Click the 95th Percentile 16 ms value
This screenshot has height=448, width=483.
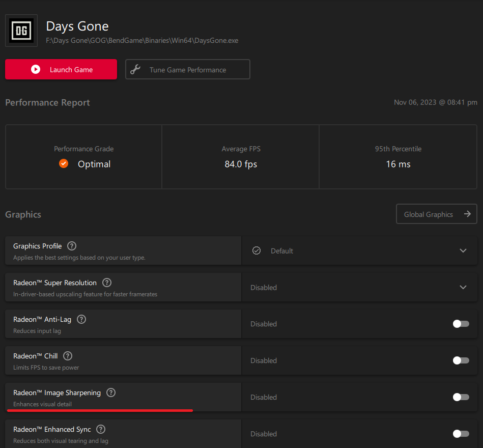coord(399,164)
